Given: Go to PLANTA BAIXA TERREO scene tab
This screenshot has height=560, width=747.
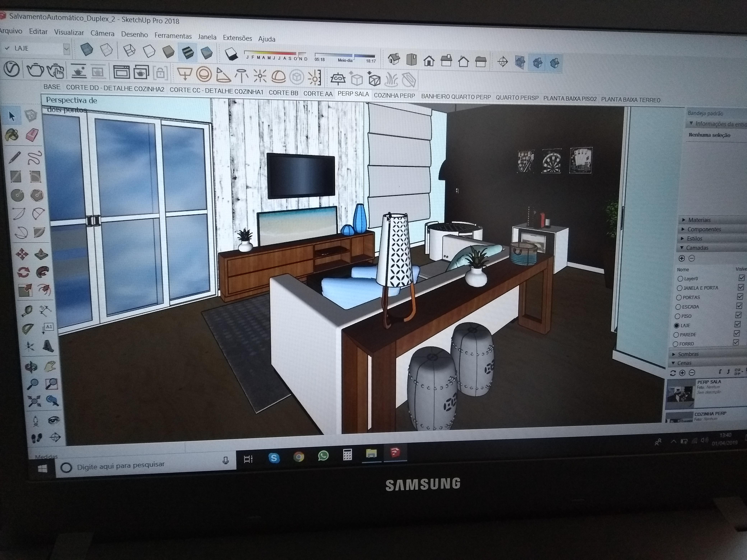Looking at the screenshot, I should (630, 100).
